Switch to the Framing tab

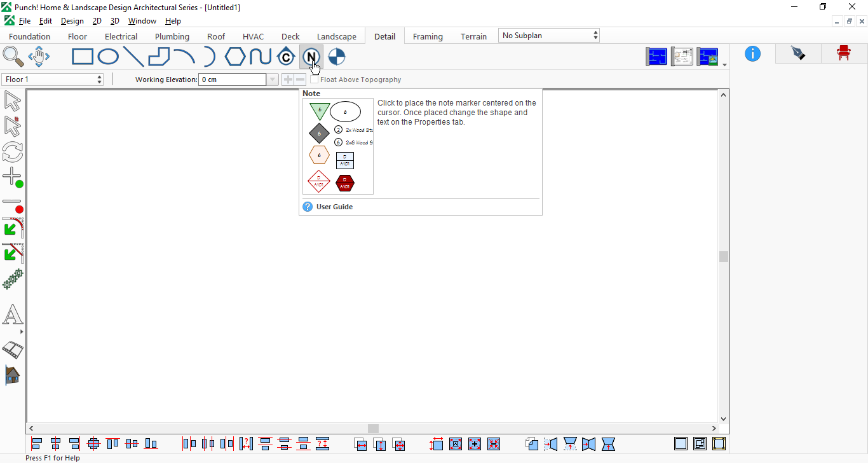click(428, 36)
